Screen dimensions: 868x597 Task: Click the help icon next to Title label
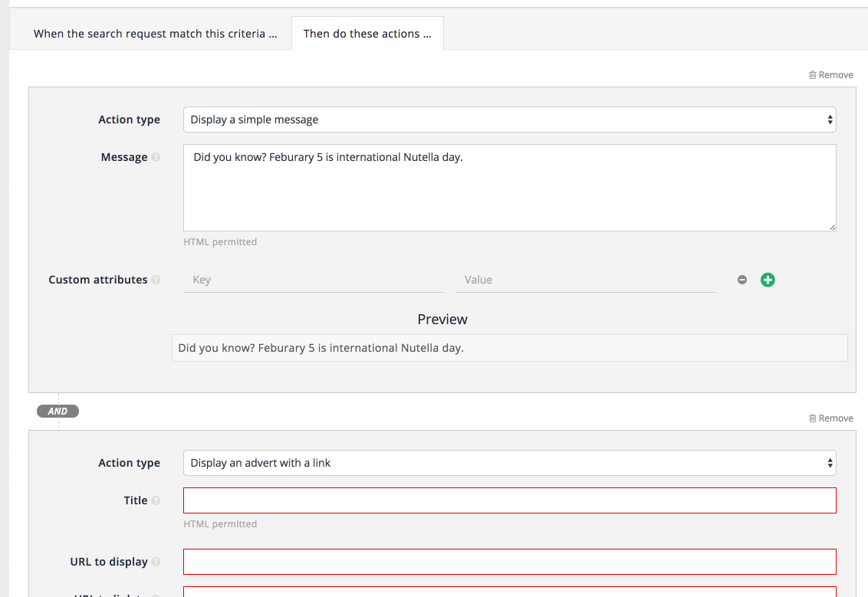[156, 500]
